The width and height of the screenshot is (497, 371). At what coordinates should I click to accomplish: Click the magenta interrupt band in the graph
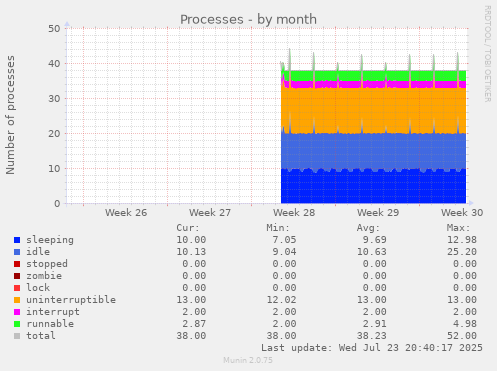pyautogui.click(x=373, y=84)
